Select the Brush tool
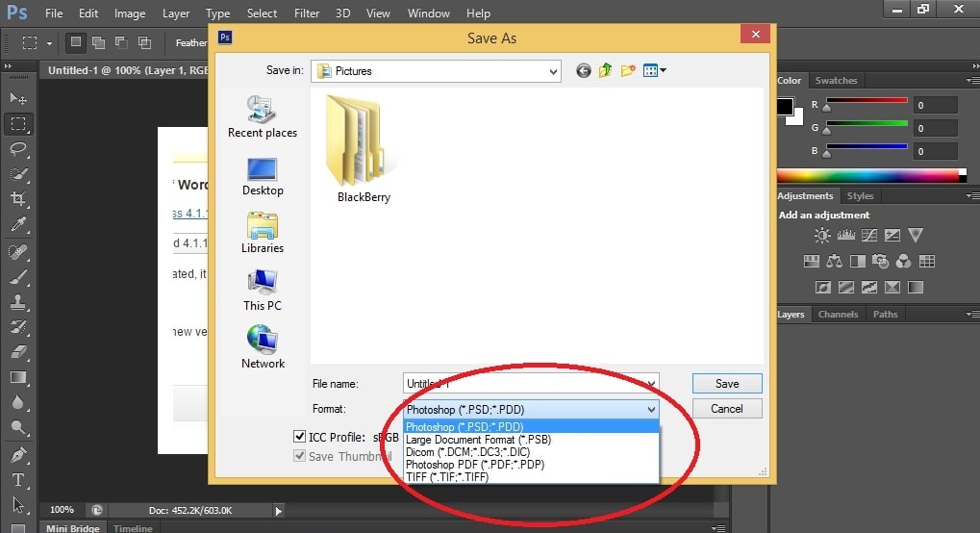This screenshot has height=533, width=980. [x=18, y=277]
